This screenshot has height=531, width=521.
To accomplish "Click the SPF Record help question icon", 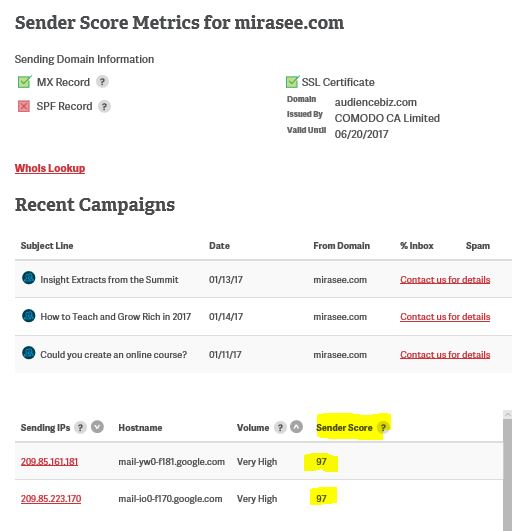I will (104, 106).
